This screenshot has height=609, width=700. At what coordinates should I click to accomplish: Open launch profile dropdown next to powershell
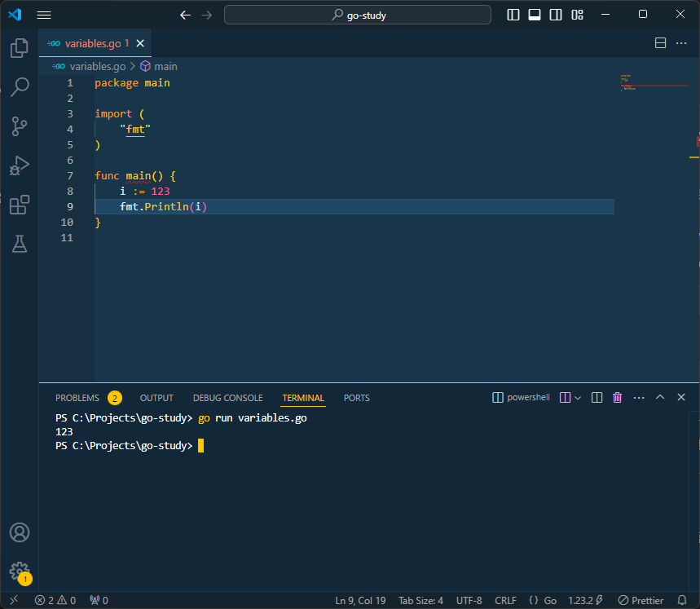pyautogui.click(x=578, y=398)
